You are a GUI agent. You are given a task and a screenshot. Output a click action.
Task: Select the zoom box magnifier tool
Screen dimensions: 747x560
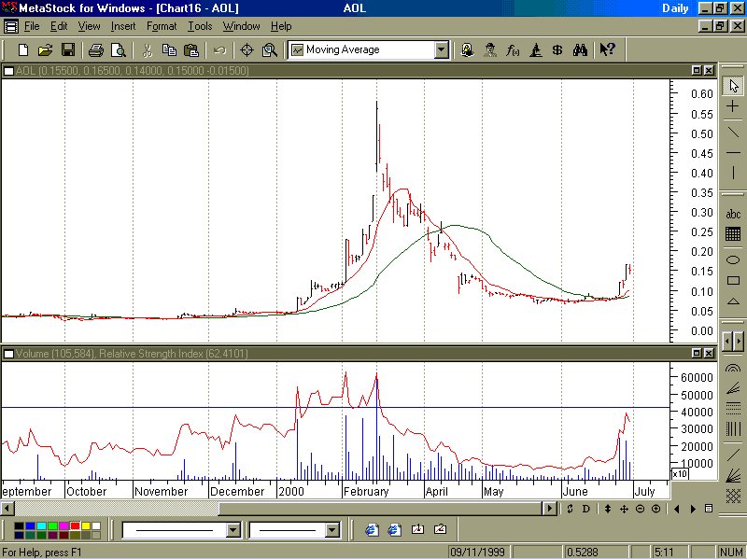point(270,50)
